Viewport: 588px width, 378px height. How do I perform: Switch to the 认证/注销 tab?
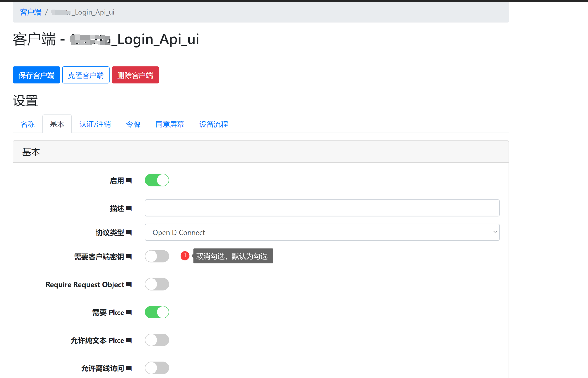(x=95, y=124)
